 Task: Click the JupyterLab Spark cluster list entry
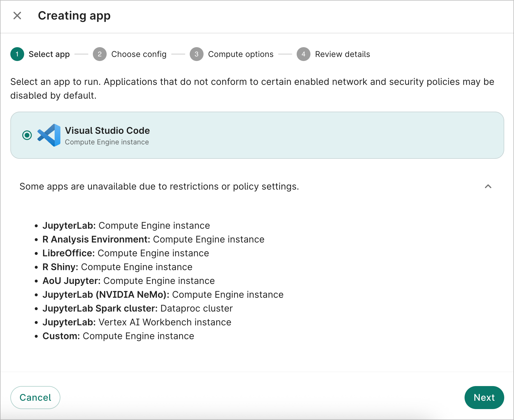[x=137, y=308]
